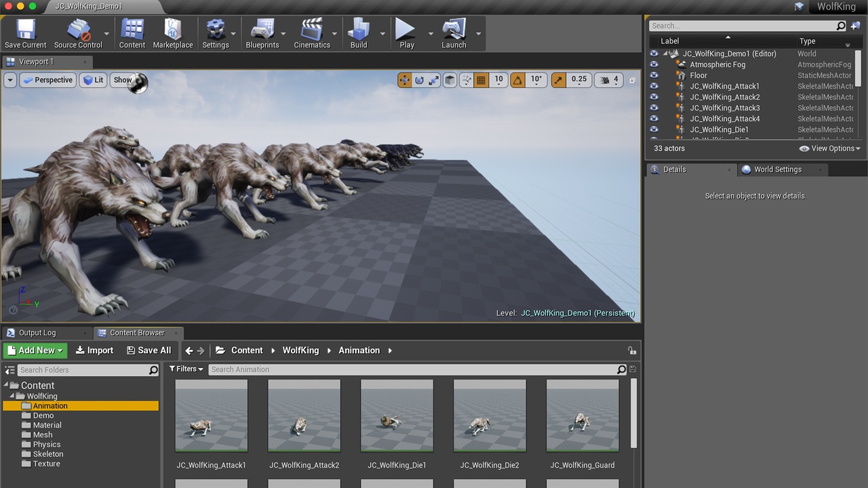This screenshot has height=488, width=868.
Task: Select the Translate (move) gizmo tool
Action: (x=405, y=80)
